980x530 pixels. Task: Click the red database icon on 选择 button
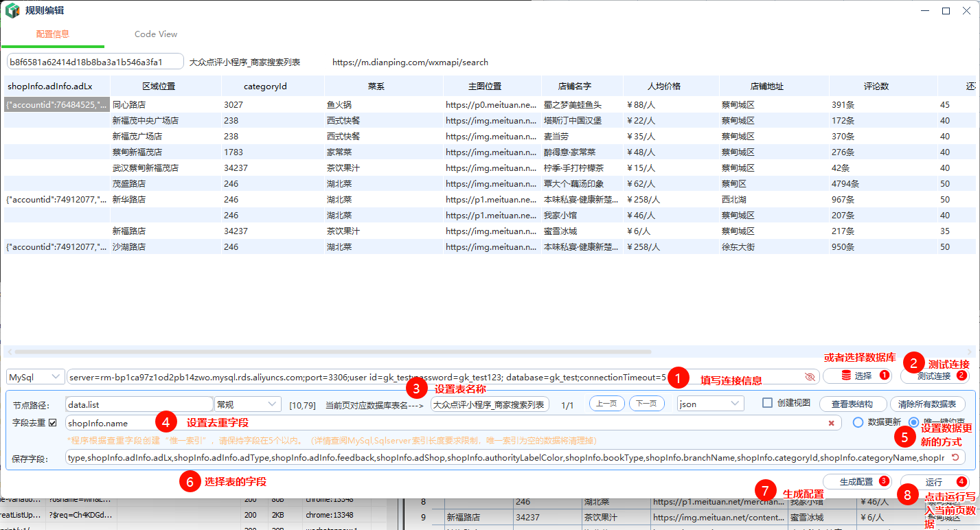845,376
